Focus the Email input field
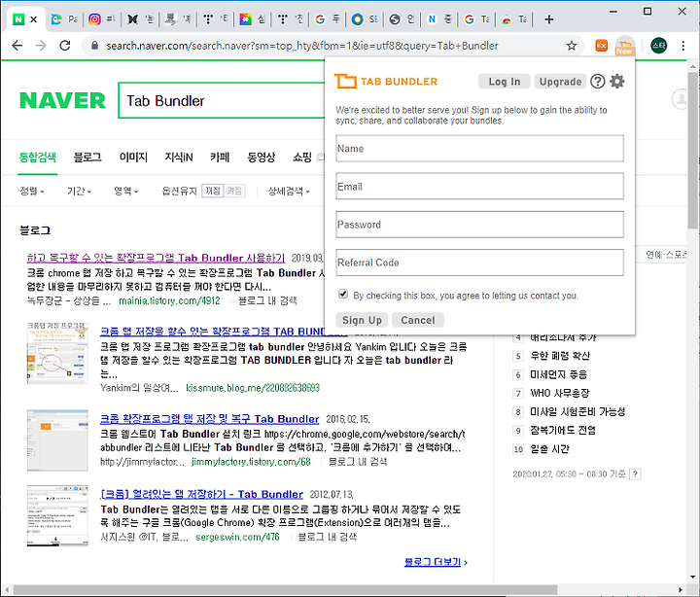 [480, 187]
